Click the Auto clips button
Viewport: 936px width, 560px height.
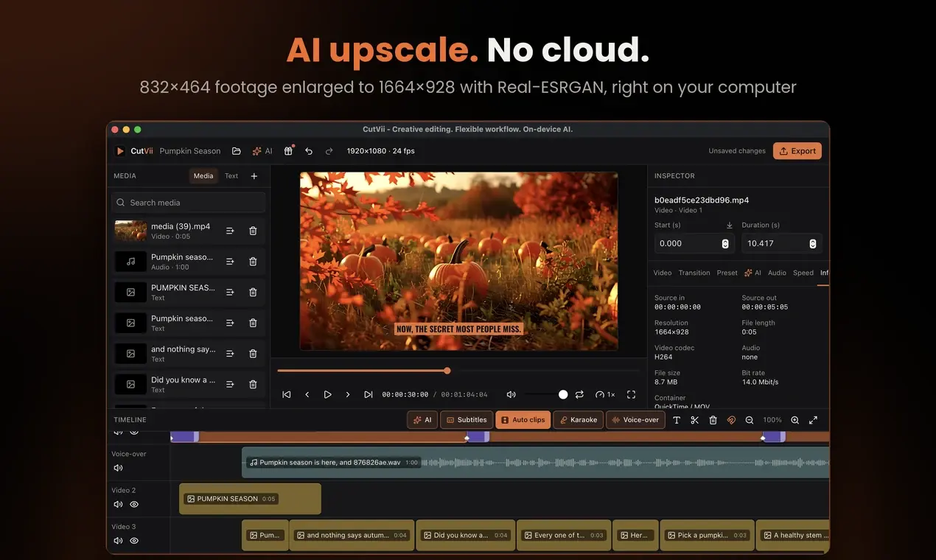[x=523, y=420]
